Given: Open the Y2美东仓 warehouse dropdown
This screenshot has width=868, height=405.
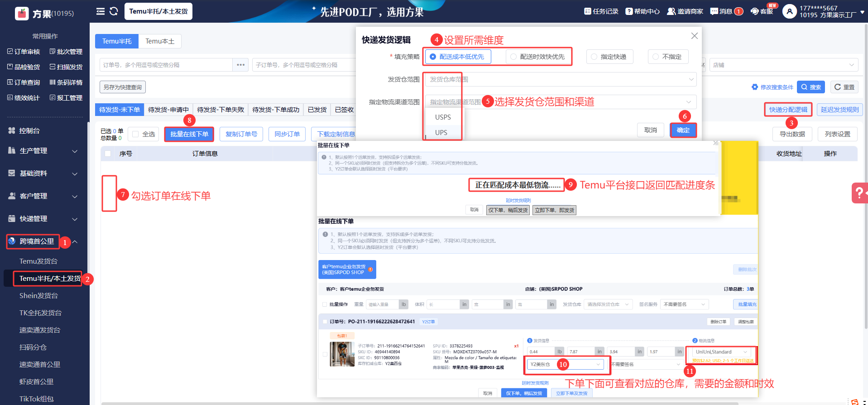Looking at the screenshot, I should pyautogui.click(x=565, y=364).
